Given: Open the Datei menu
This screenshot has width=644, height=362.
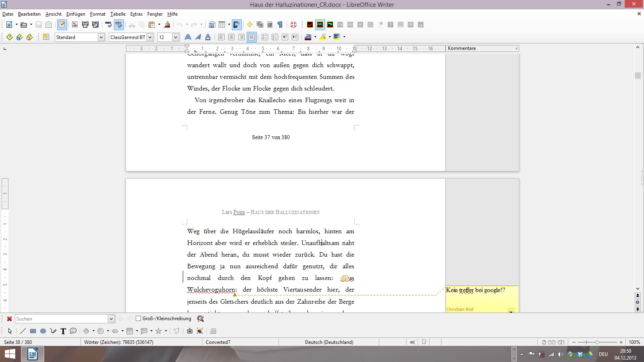Looking at the screenshot, I should point(8,14).
